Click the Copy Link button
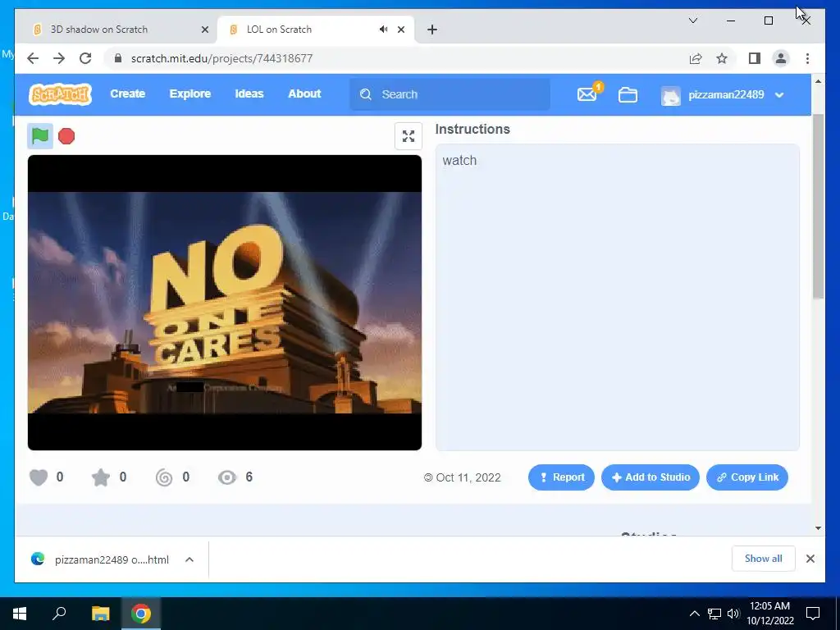 (747, 477)
